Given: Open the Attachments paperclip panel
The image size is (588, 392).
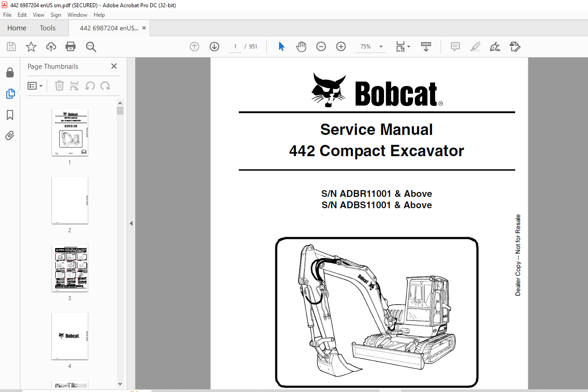Looking at the screenshot, I should 10,136.
